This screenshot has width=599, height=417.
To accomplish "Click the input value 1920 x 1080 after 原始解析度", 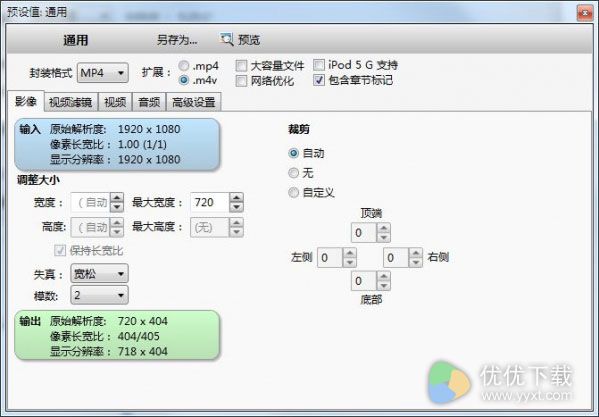I will pos(149,129).
